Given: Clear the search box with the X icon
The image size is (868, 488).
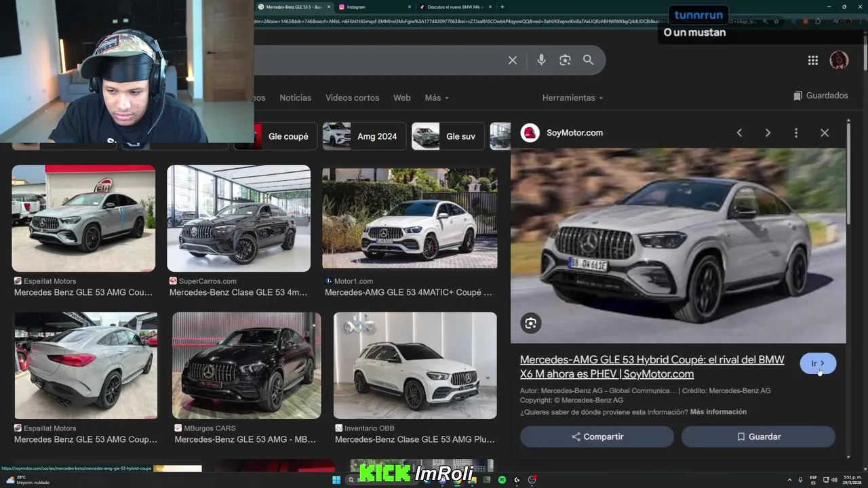Looking at the screenshot, I should click(513, 60).
